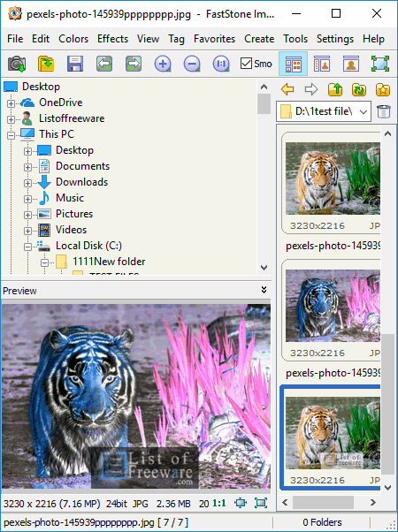
Task: Expand the Downloads tree node
Action: pyautogui.click(x=27, y=183)
